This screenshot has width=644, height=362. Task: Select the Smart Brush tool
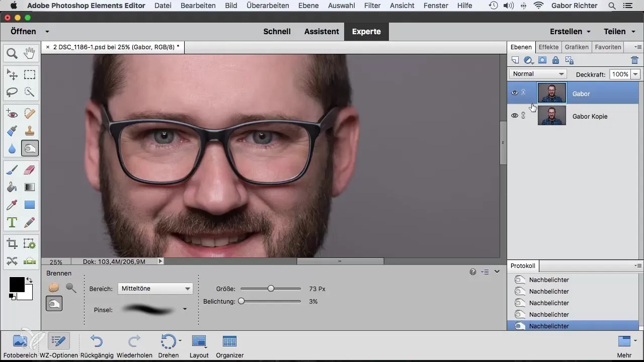[12, 131]
